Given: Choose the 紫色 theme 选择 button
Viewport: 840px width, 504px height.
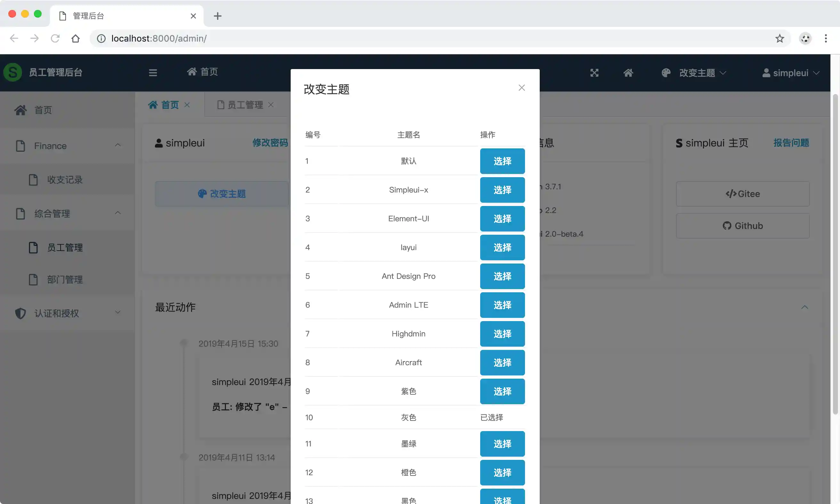Looking at the screenshot, I should point(502,391).
